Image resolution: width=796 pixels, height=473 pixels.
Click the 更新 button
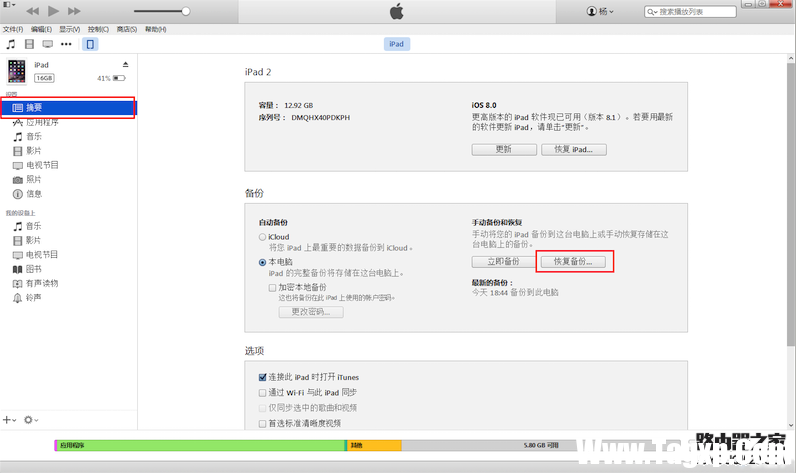(504, 149)
